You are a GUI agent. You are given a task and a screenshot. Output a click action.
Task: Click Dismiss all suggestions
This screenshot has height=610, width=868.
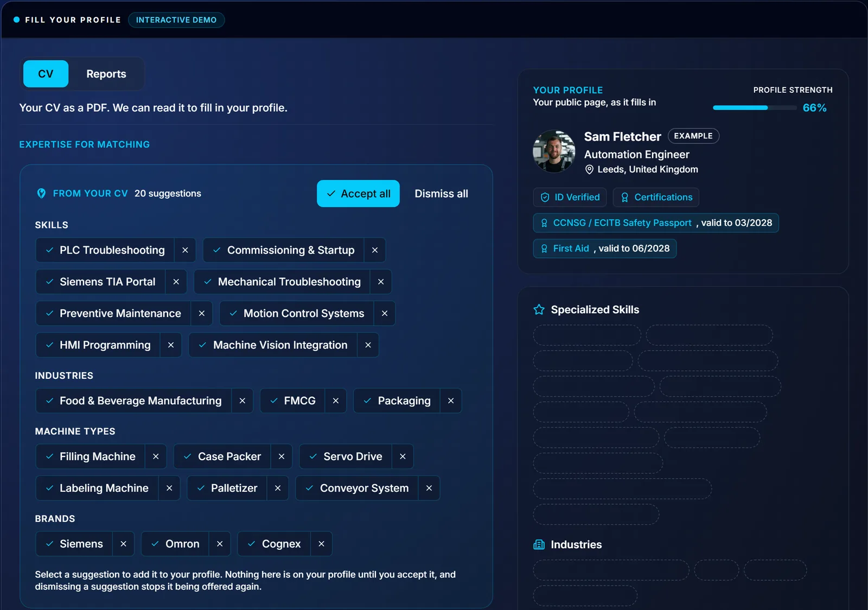(441, 194)
